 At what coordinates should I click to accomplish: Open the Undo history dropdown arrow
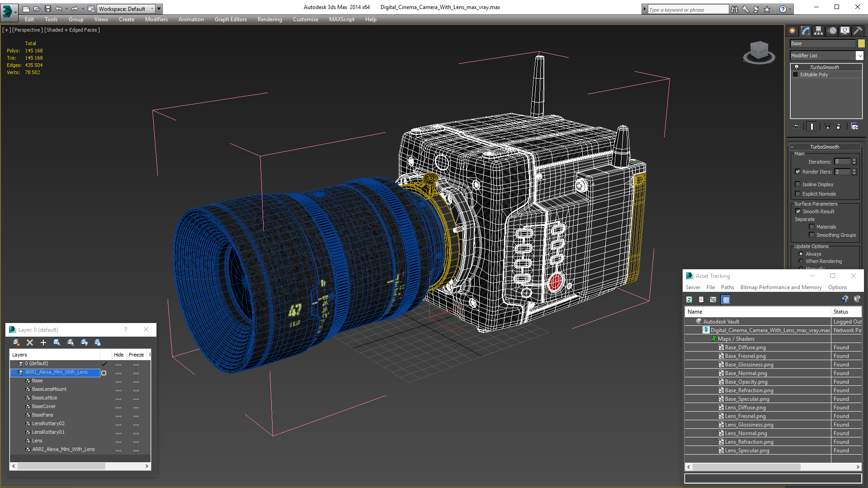pos(66,9)
